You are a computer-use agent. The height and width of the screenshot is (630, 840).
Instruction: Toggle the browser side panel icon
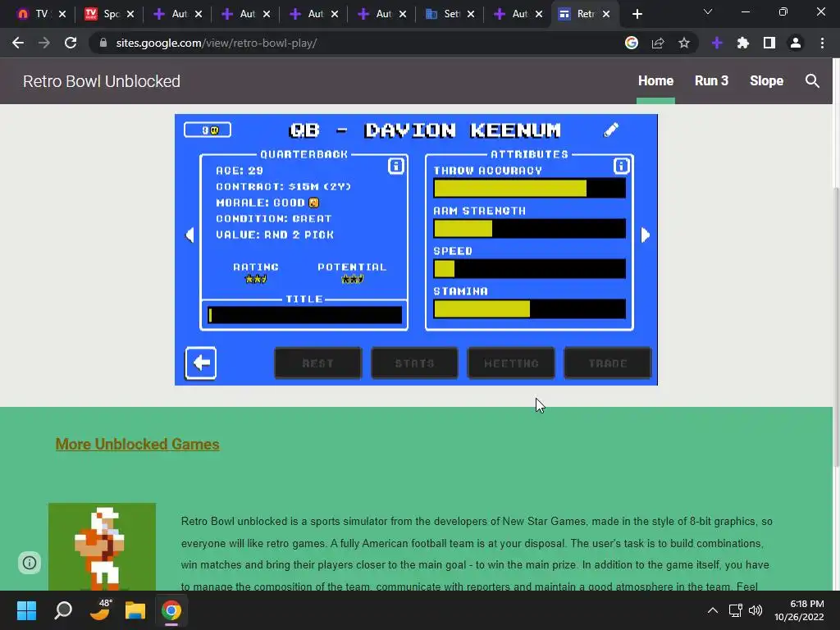[x=769, y=43]
